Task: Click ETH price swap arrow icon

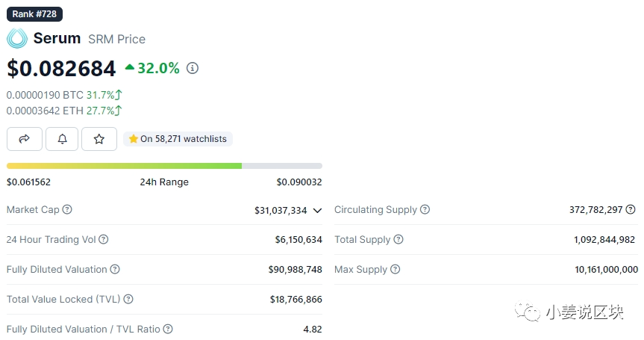Action: tap(119, 111)
